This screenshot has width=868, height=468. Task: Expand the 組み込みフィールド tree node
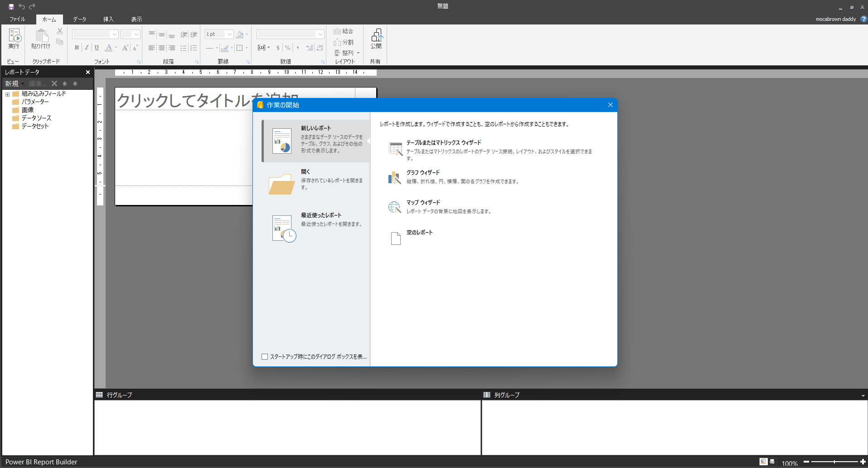(7, 94)
